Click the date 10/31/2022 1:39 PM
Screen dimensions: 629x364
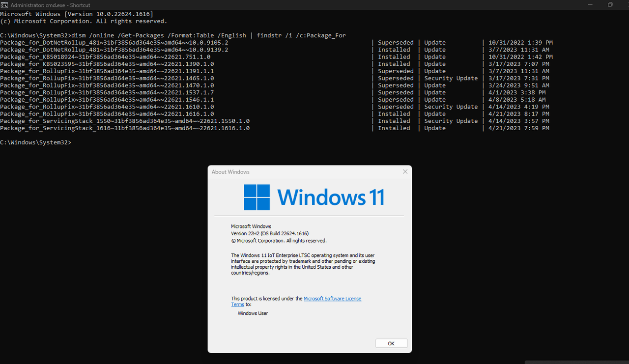coord(521,43)
